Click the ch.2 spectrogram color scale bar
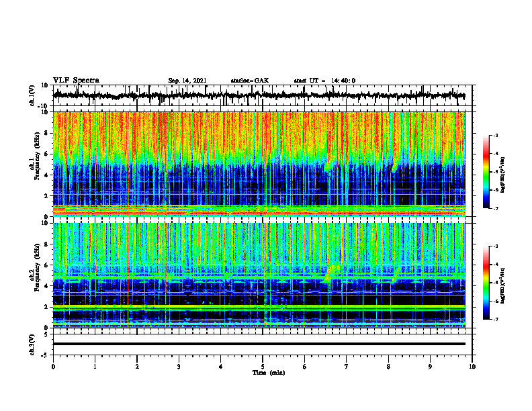This screenshot has width=532, height=411. click(x=486, y=283)
